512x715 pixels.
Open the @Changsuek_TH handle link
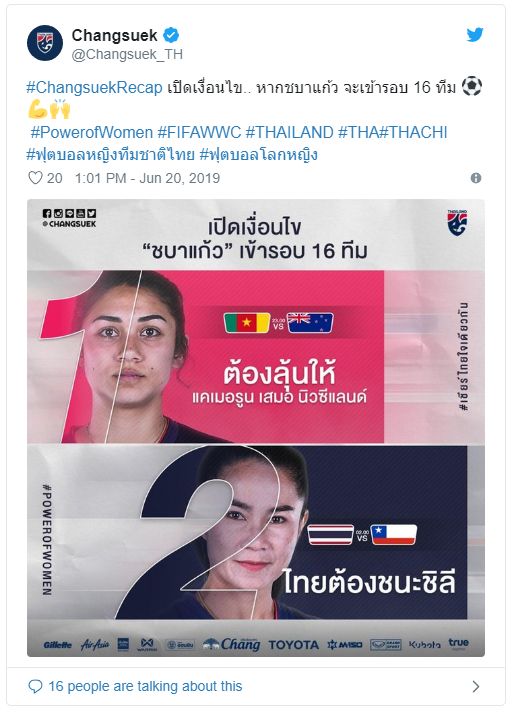(127, 54)
